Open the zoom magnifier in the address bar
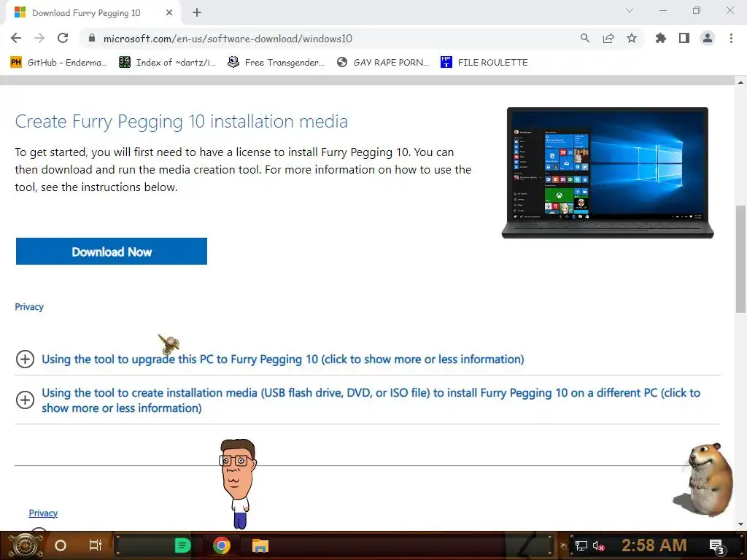The width and height of the screenshot is (747, 560). [584, 38]
